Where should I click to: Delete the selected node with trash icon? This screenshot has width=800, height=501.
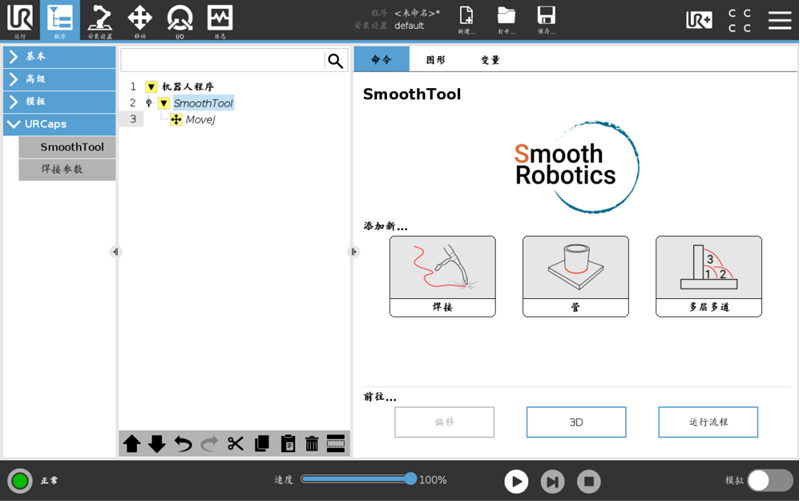[x=312, y=444]
